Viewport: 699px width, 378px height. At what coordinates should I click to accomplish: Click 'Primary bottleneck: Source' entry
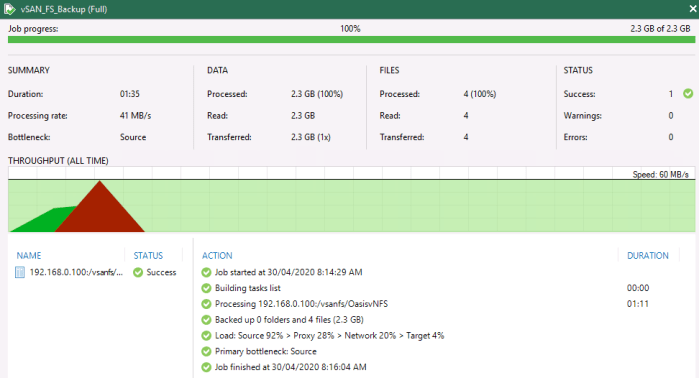pos(266,352)
